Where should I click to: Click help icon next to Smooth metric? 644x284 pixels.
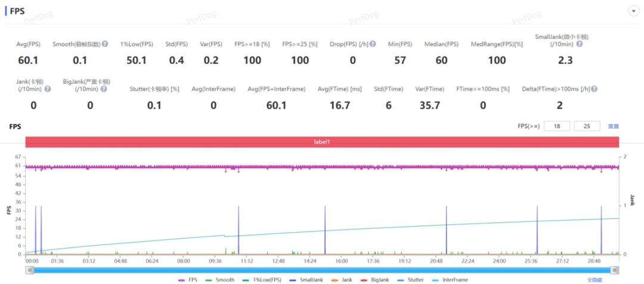pos(106,44)
